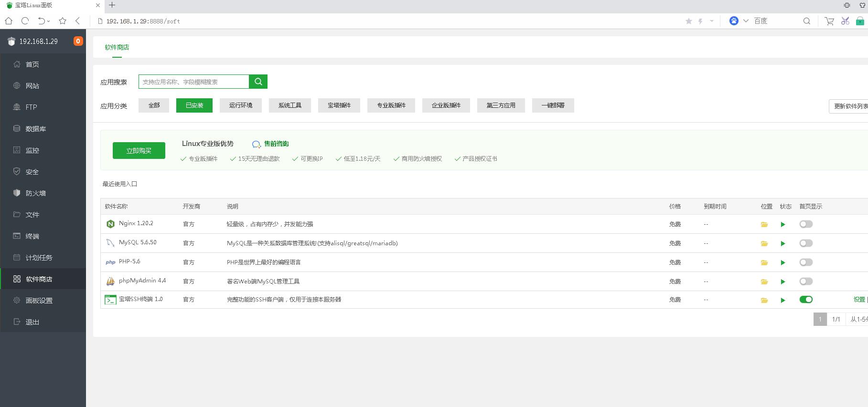Filter by 系统工具 category

290,105
